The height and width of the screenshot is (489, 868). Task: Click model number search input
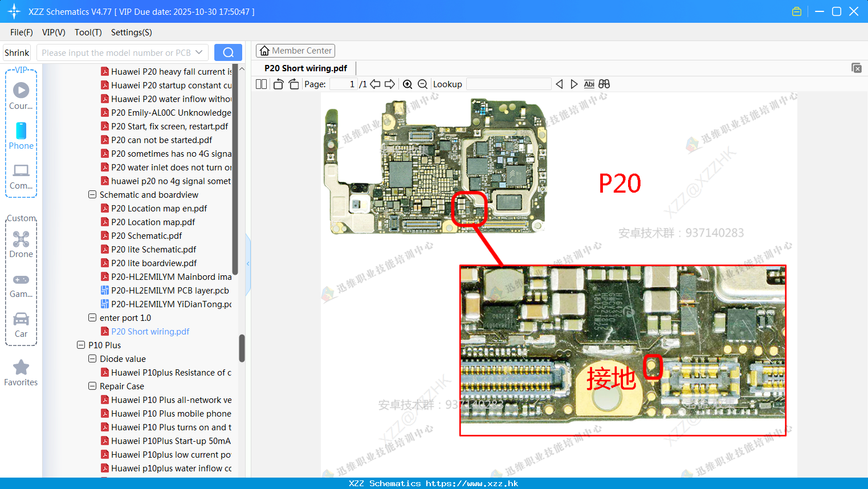click(116, 52)
